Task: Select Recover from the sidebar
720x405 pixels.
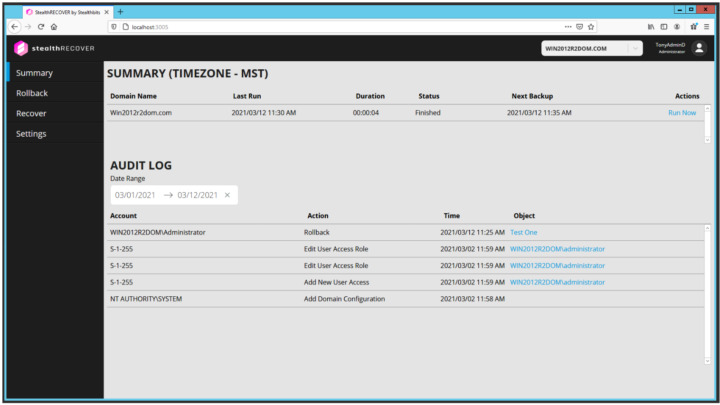Action: [x=31, y=113]
